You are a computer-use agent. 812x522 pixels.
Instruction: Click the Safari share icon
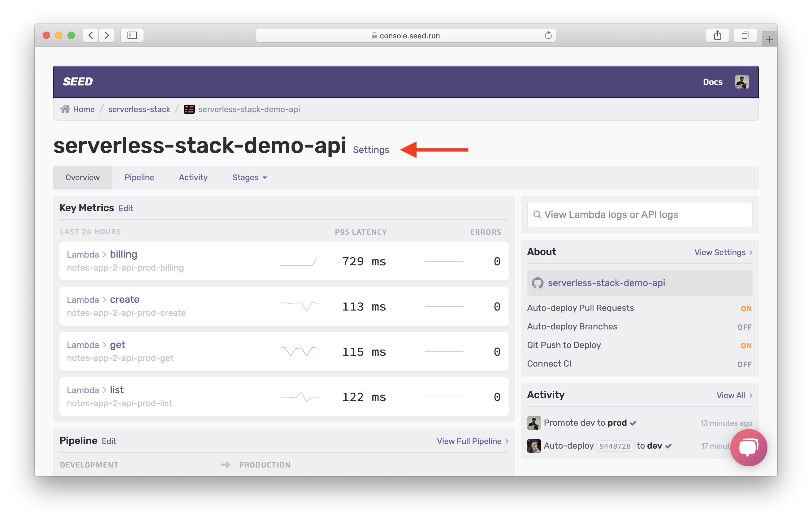click(717, 35)
